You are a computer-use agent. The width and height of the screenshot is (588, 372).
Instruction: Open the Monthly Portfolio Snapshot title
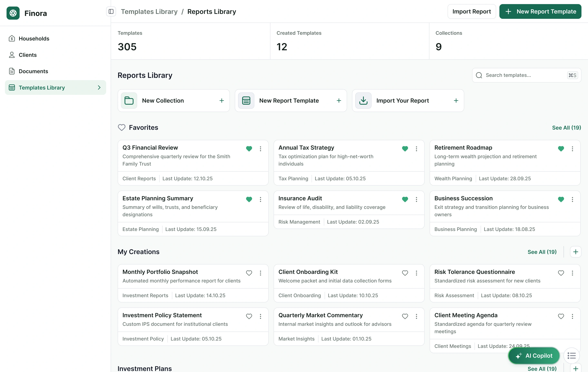coord(160,272)
